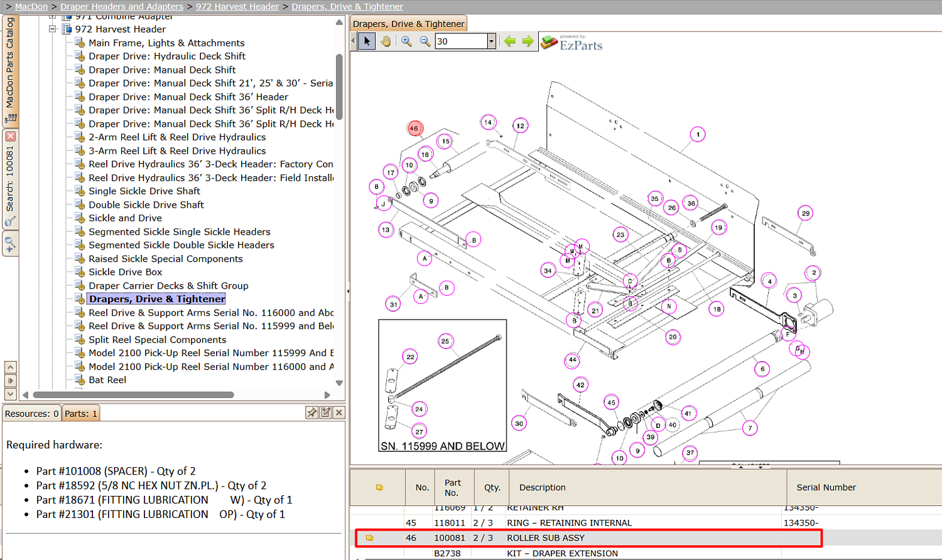Click the edit note icon in details panel

(x=325, y=412)
